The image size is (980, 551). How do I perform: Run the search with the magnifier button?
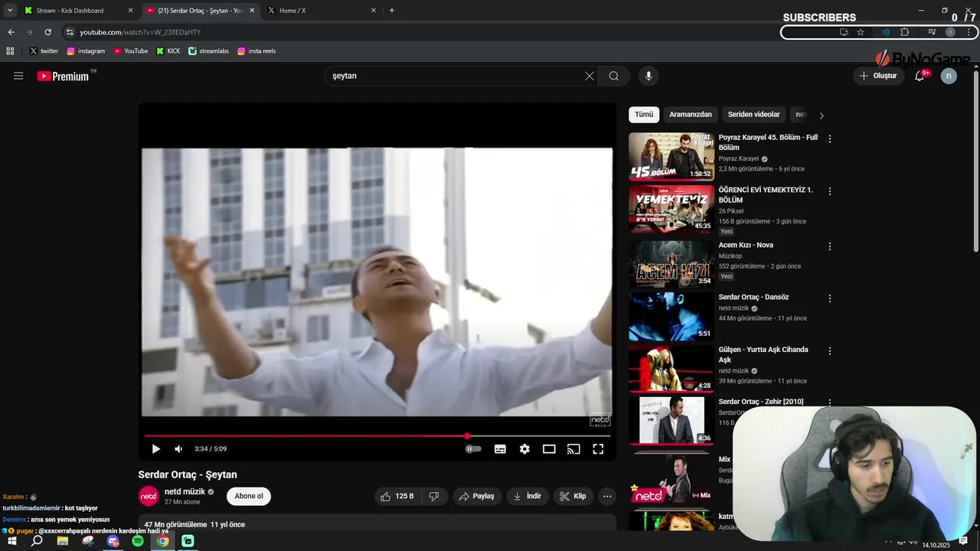(614, 76)
